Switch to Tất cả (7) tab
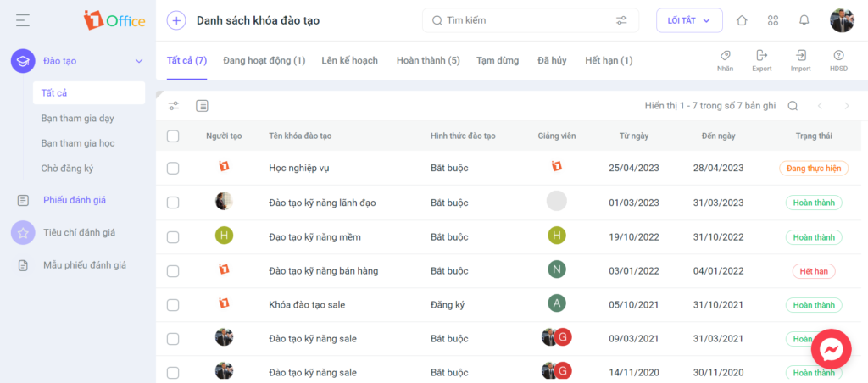This screenshot has width=868, height=383. (187, 61)
